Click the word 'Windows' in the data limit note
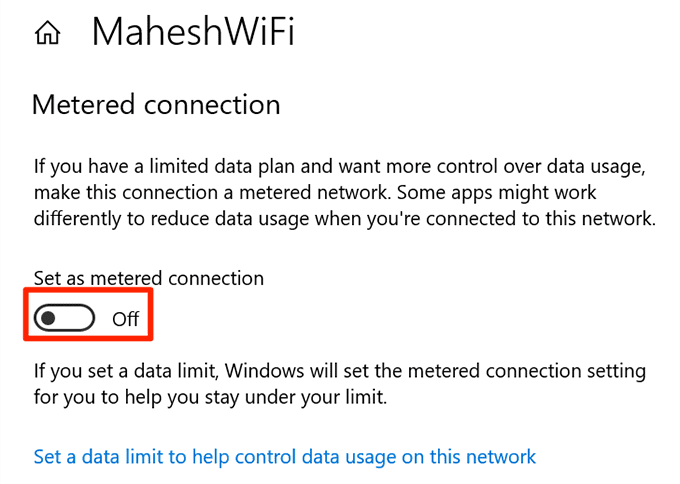Image resolution: width=680 pixels, height=484 pixels. tap(260, 371)
